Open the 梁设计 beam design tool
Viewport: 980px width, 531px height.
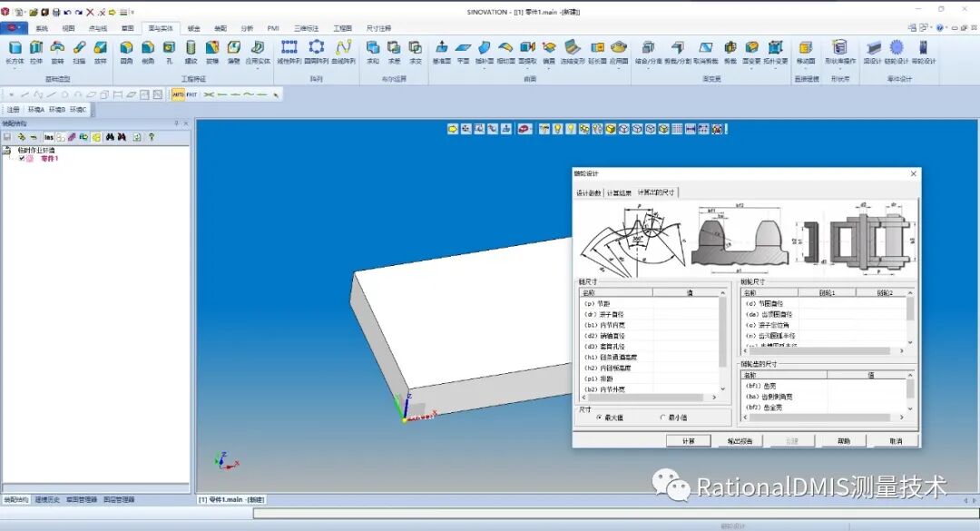872,52
